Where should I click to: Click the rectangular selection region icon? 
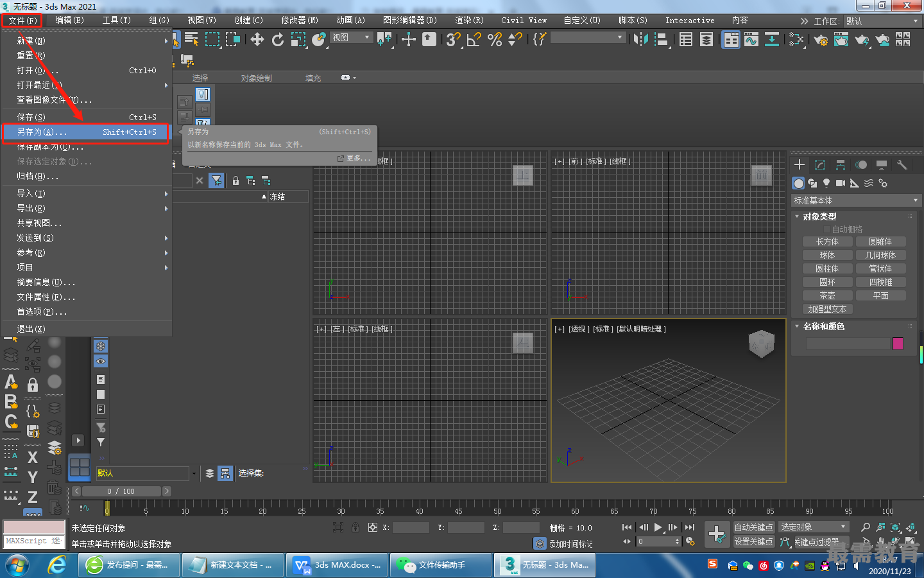tap(212, 40)
